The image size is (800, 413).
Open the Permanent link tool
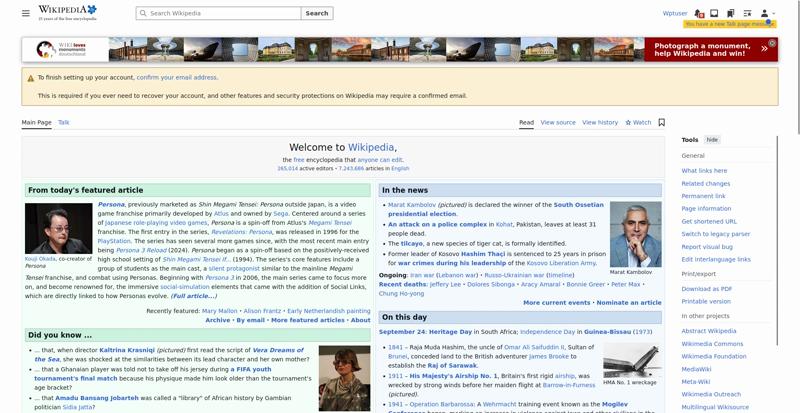[x=703, y=196]
